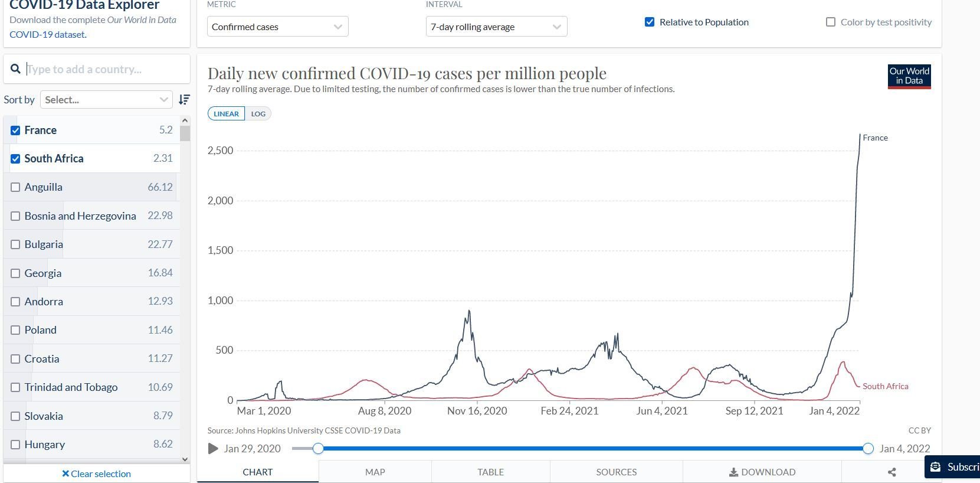Image resolution: width=980 pixels, height=483 pixels.
Task: Click the Nov 16, 2020 axis label
Action: (477, 411)
